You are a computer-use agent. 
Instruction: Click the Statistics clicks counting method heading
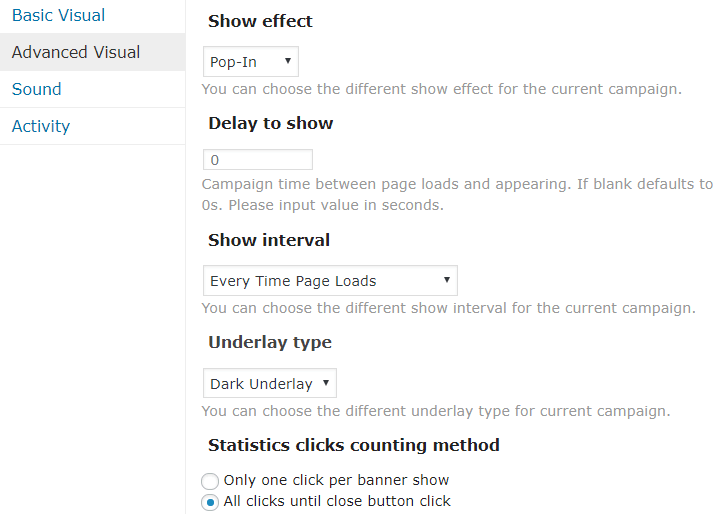pos(354,445)
